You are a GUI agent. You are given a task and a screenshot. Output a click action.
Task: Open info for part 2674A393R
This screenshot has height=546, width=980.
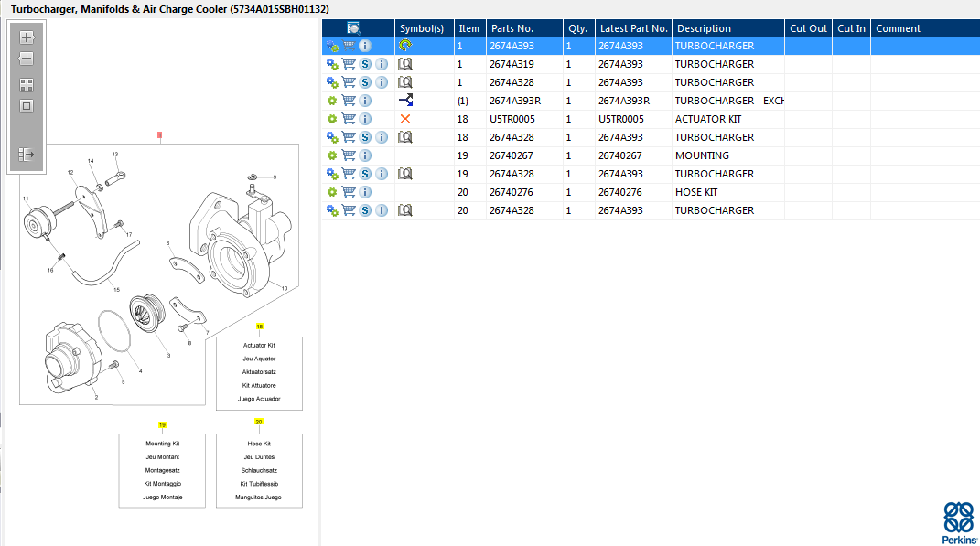coord(365,101)
